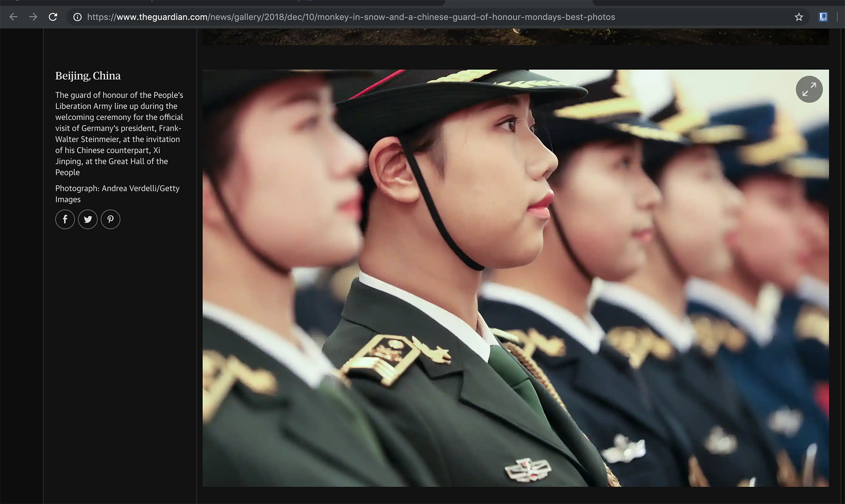
Task: Click the browser forward arrow
Action: pyautogui.click(x=33, y=17)
